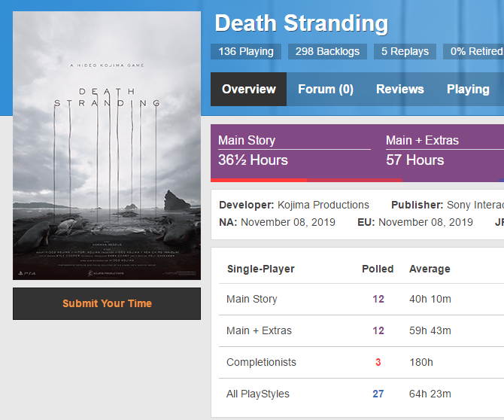The width and height of the screenshot is (504, 420).
Task: Click the Death Stranding cover art
Action: click(x=107, y=145)
